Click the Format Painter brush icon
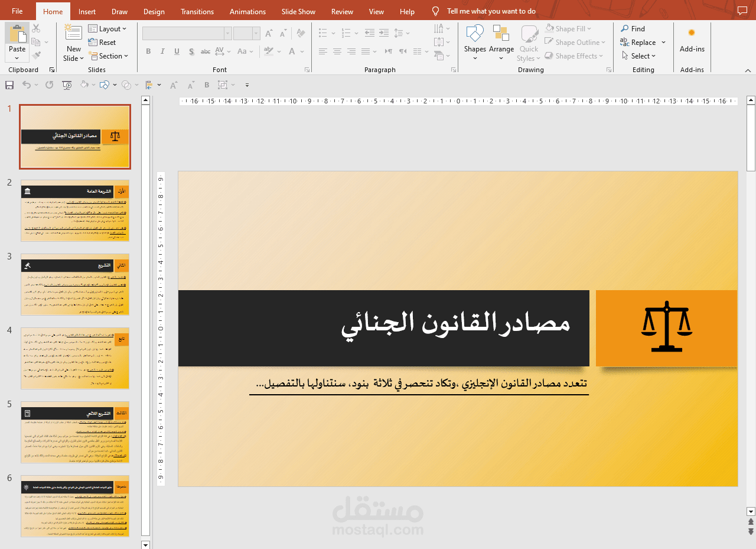 [x=36, y=56]
